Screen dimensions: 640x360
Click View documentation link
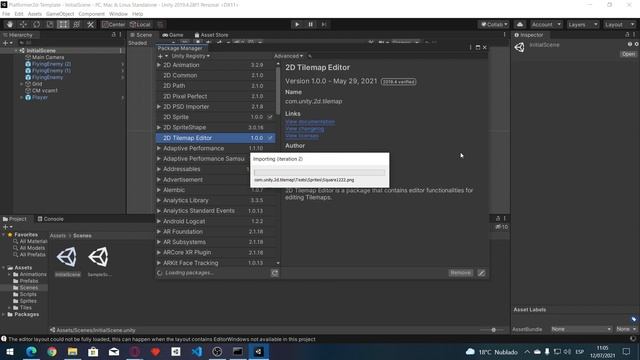click(310, 122)
